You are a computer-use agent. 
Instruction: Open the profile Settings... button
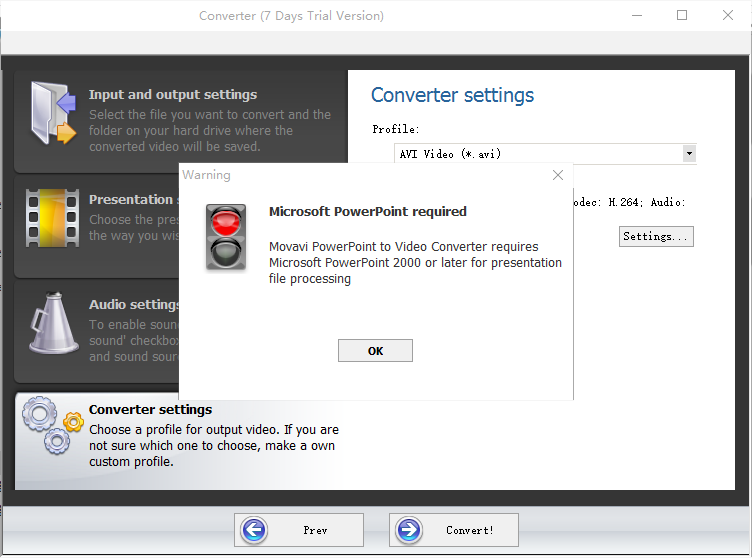click(656, 237)
